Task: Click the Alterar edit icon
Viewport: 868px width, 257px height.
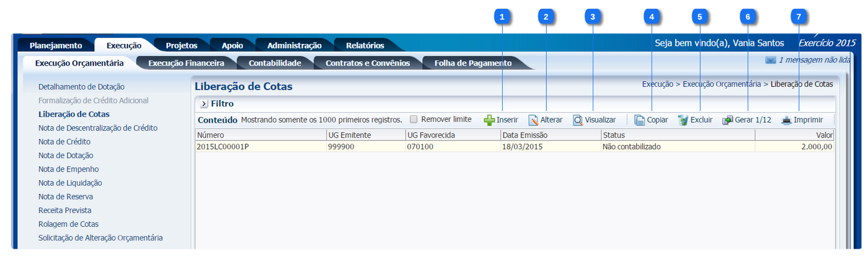Action: [x=533, y=120]
